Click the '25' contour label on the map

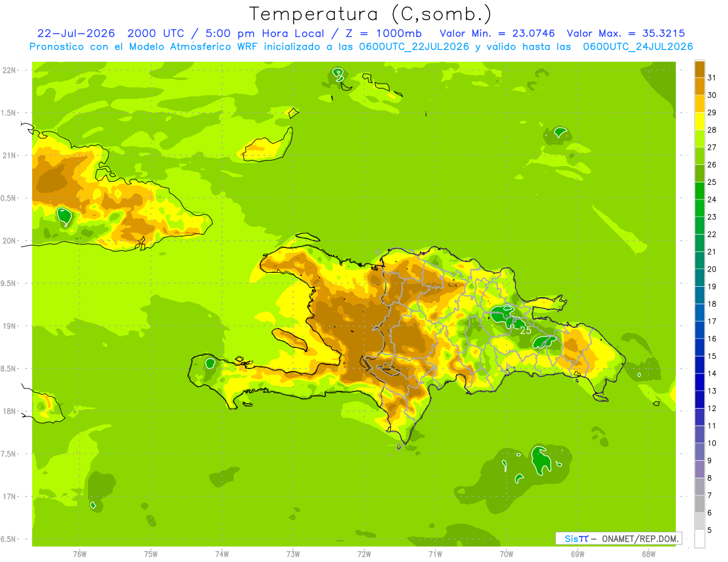coord(525,330)
